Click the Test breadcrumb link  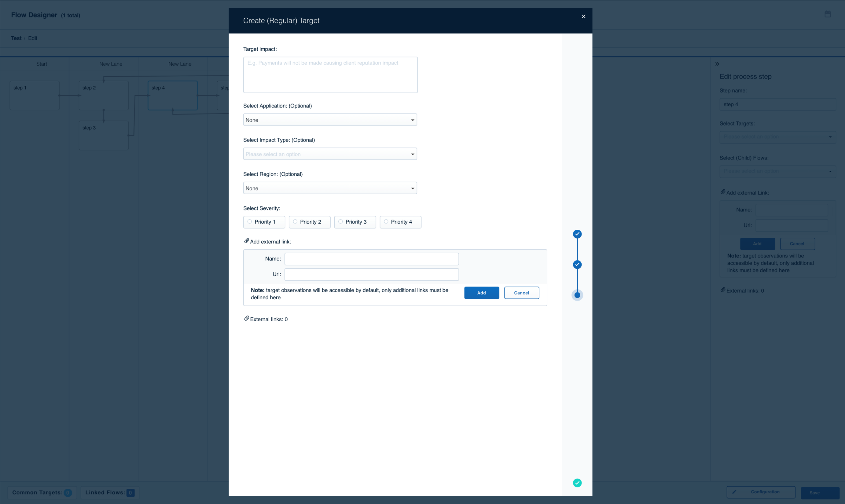coord(16,38)
